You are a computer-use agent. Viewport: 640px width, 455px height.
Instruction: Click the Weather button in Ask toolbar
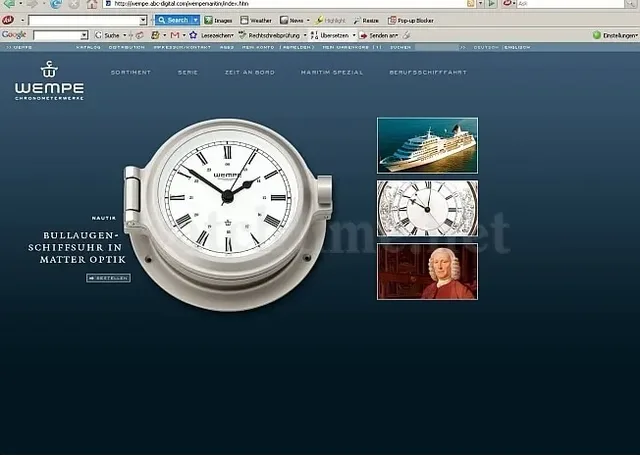click(x=256, y=20)
